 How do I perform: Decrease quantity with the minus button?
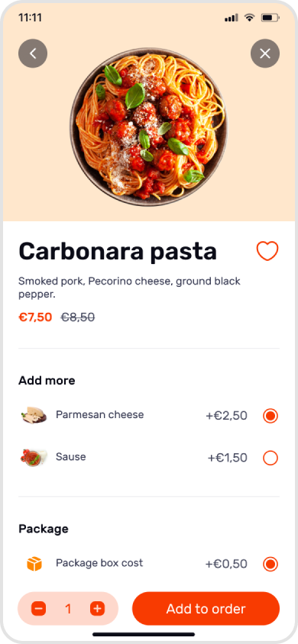click(39, 609)
